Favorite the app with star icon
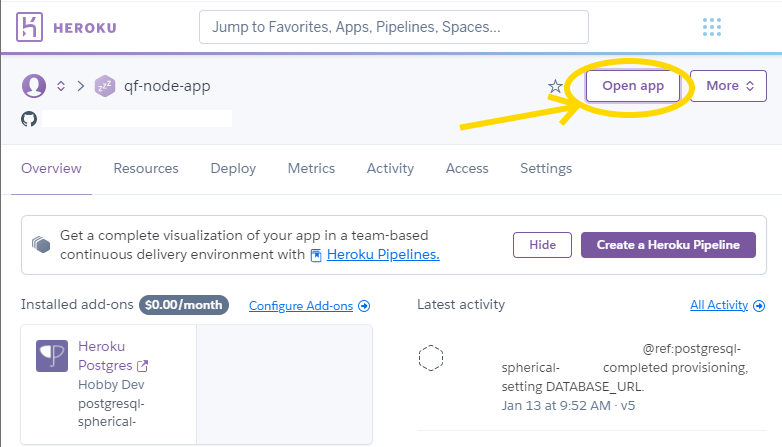782x447 pixels. (x=555, y=87)
